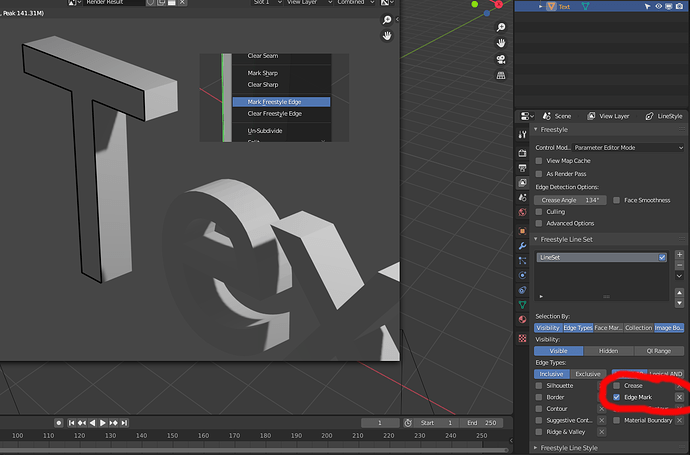Enable the View Map Cache checkbox

pyautogui.click(x=539, y=161)
